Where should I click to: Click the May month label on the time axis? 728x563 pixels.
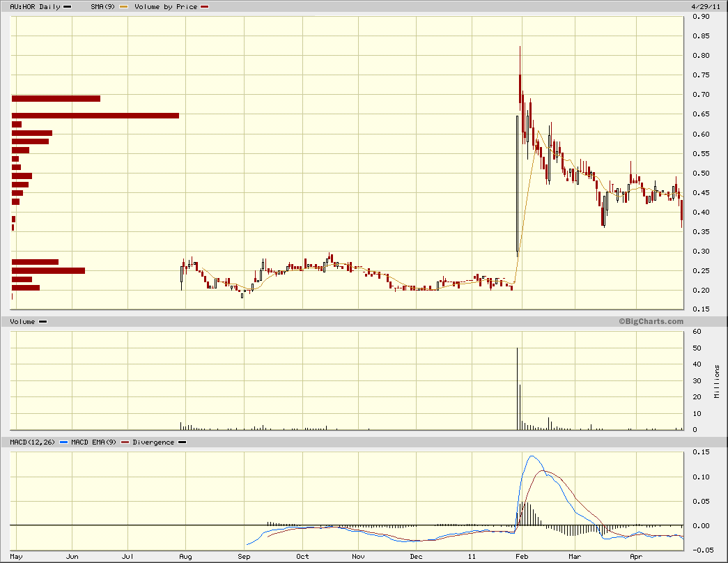(x=16, y=557)
